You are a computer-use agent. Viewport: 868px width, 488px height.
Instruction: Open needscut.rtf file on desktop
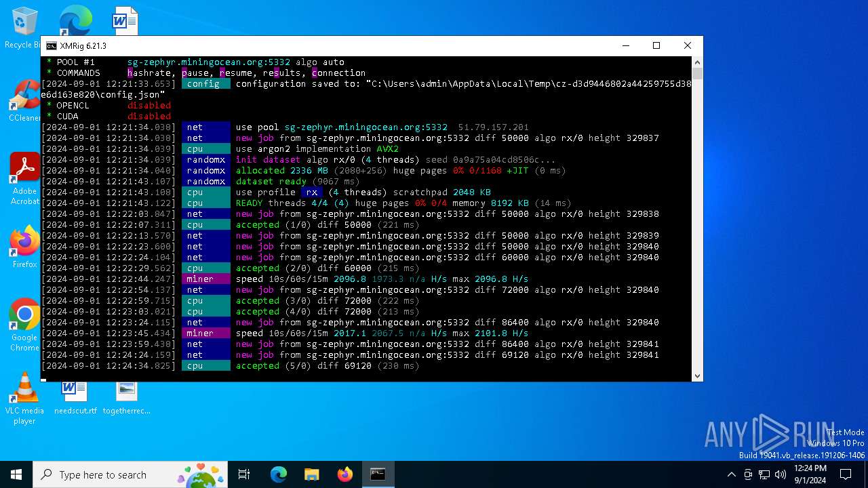pyautogui.click(x=75, y=399)
